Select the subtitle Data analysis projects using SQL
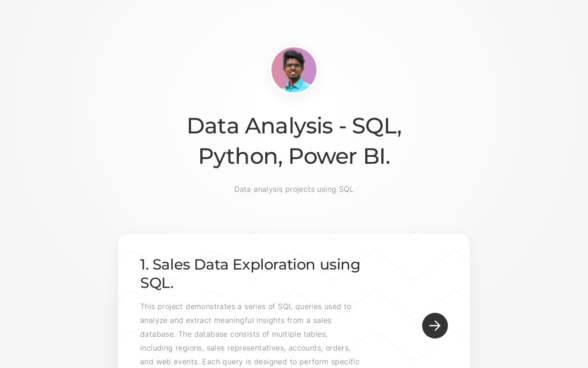The image size is (588, 368). pos(294,189)
